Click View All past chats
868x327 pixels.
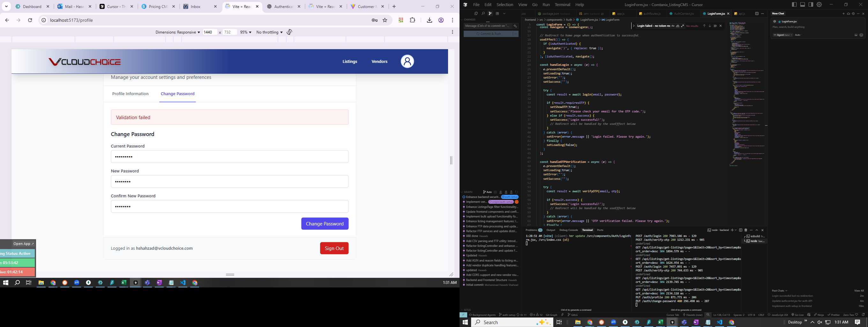(x=859, y=291)
